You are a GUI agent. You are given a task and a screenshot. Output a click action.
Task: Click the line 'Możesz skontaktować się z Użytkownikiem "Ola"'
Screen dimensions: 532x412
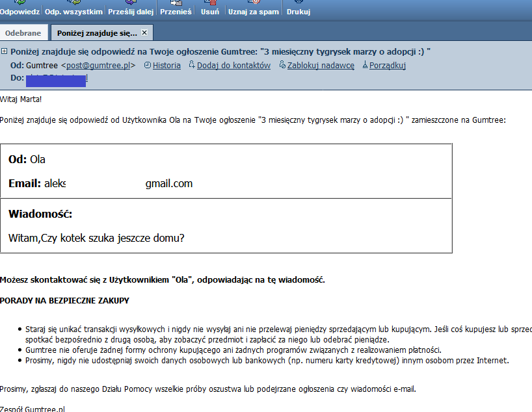(163, 279)
